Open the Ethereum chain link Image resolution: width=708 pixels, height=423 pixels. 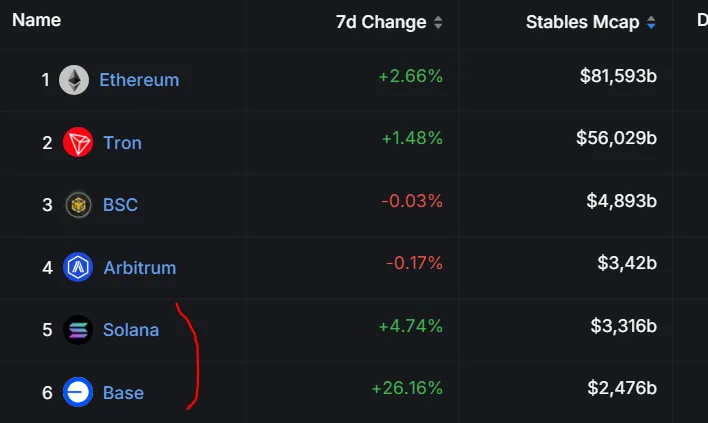coord(139,80)
